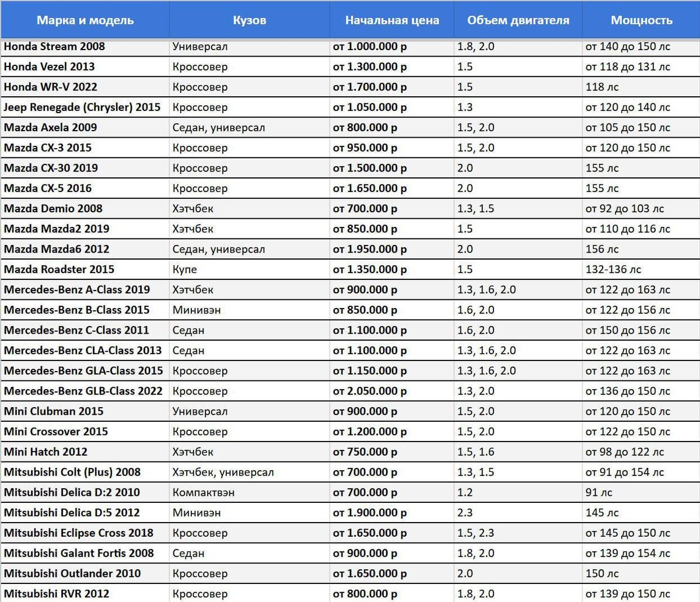Select the 'Mercedes-Benz GLB-Class 2022' cell
Screen dimensions: 700x602
(x=85, y=391)
